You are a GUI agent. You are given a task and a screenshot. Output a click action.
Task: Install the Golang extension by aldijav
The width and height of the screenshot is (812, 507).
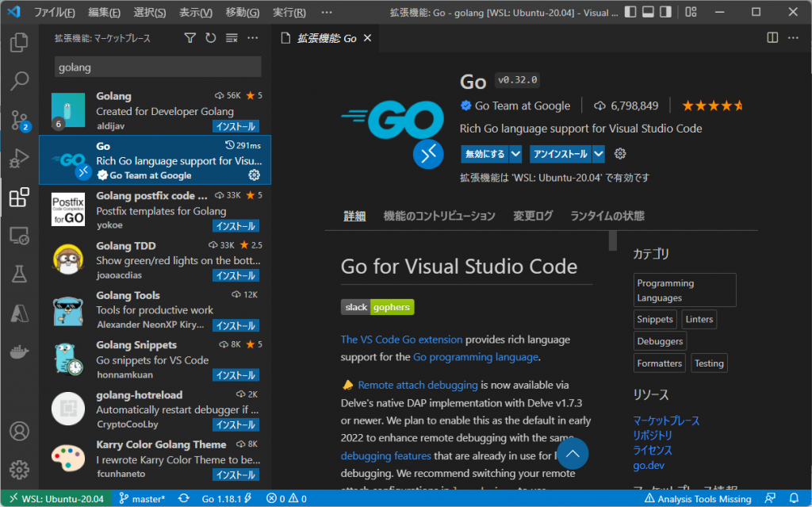coord(236,126)
